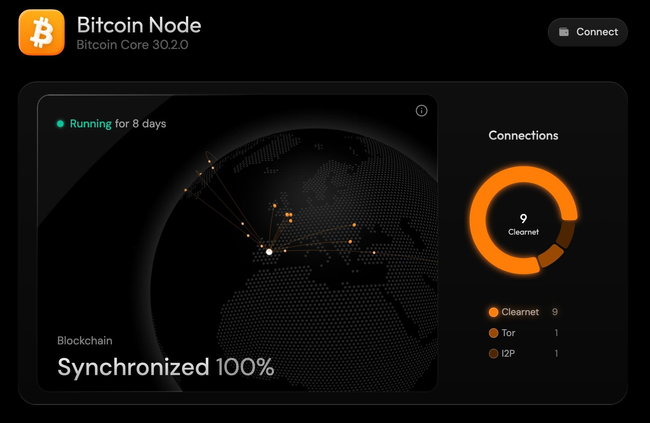Select the Clearnet legend dot
The width and height of the screenshot is (650, 423).
(493, 312)
